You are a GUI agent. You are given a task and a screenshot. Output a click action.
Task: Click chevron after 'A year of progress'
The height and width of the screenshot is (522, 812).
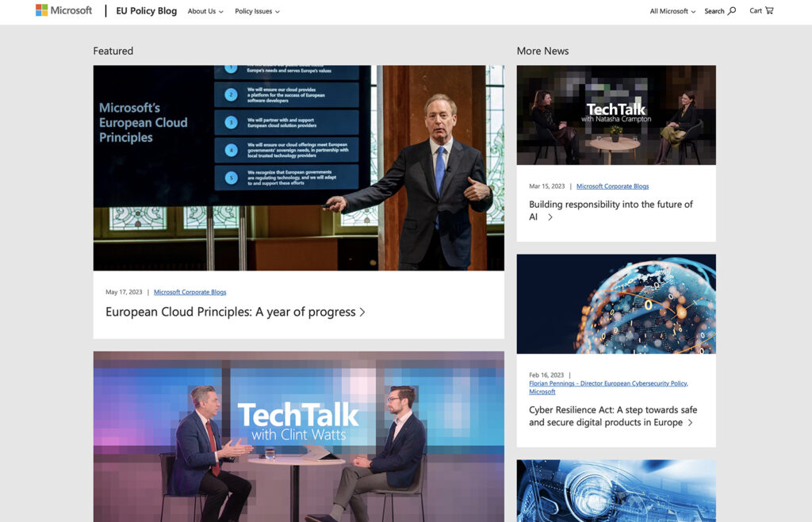coord(362,313)
